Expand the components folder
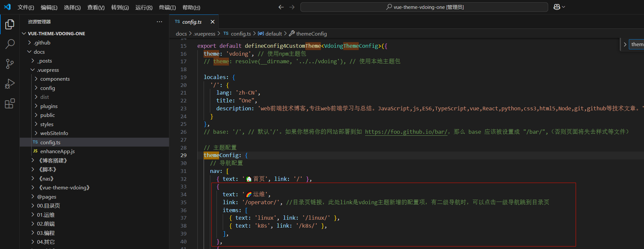The image size is (644, 249). (x=94, y=79)
